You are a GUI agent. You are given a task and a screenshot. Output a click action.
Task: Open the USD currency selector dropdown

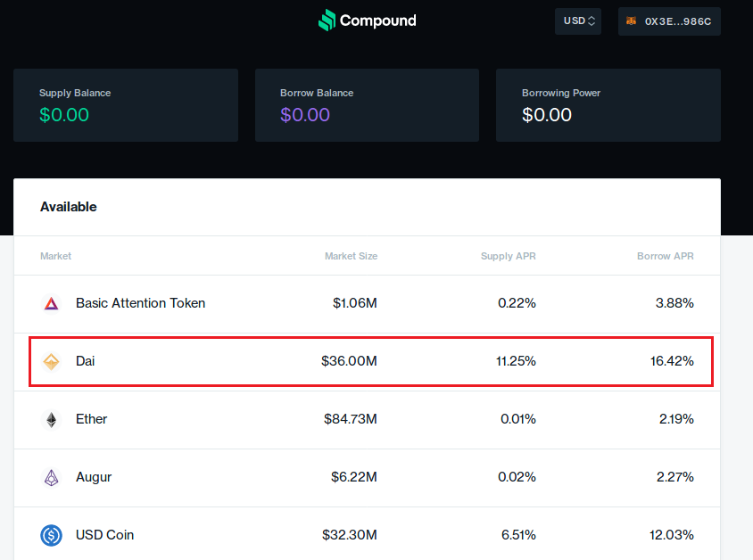tap(578, 21)
